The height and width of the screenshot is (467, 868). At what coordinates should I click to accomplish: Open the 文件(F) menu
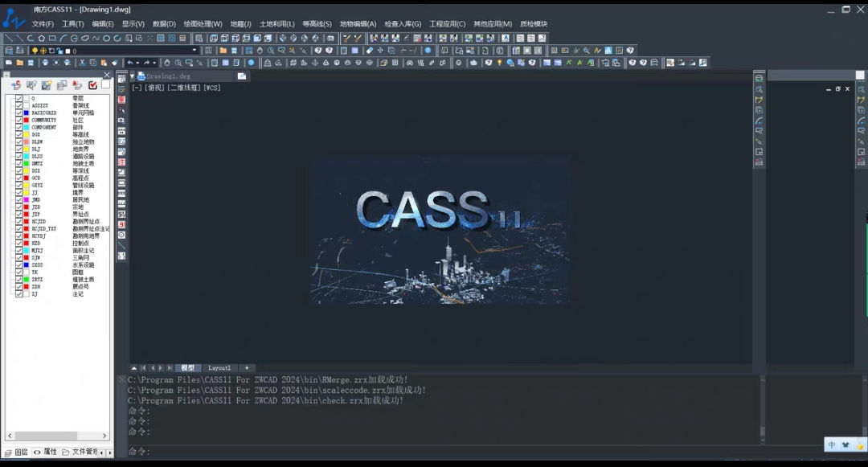tap(43, 24)
